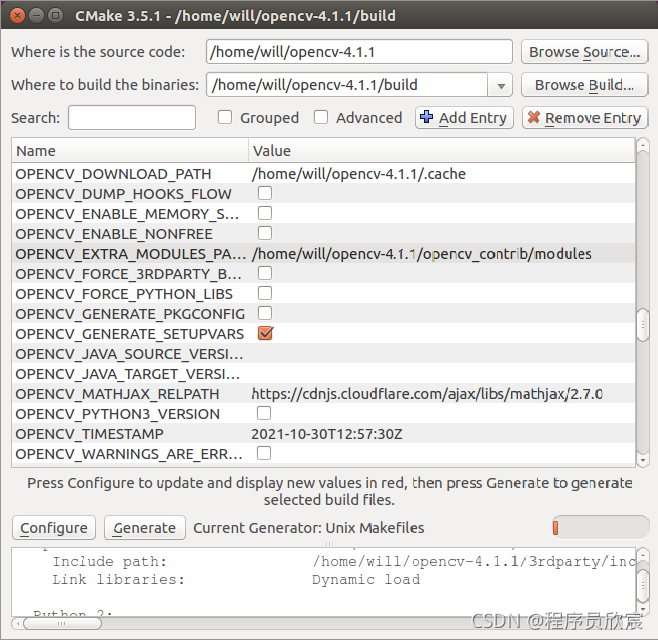Click the Search input field
The height and width of the screenshot is (640, 658).
click(132, 118)
